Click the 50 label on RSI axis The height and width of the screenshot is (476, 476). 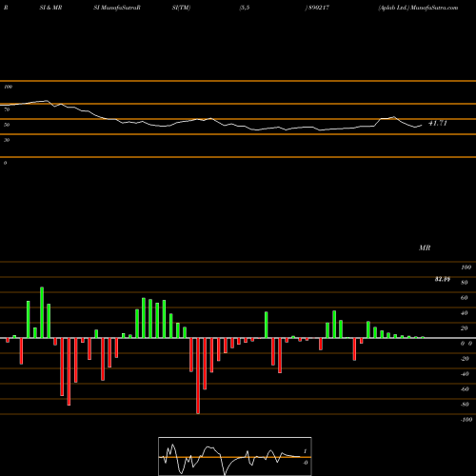(x=7, y=125)
